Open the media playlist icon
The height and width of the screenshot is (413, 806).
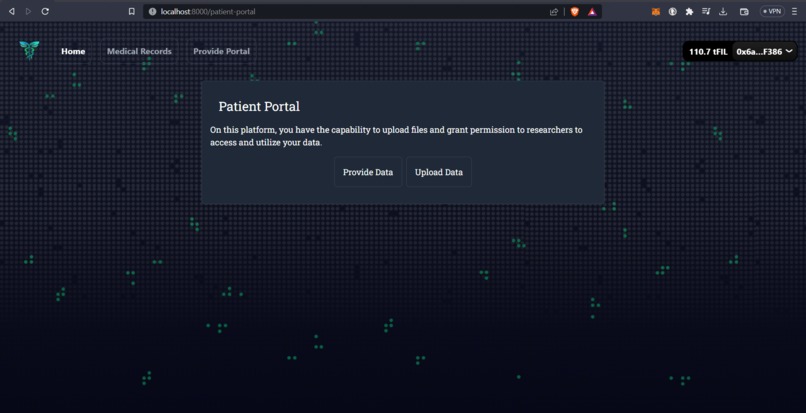pos(706,11)
